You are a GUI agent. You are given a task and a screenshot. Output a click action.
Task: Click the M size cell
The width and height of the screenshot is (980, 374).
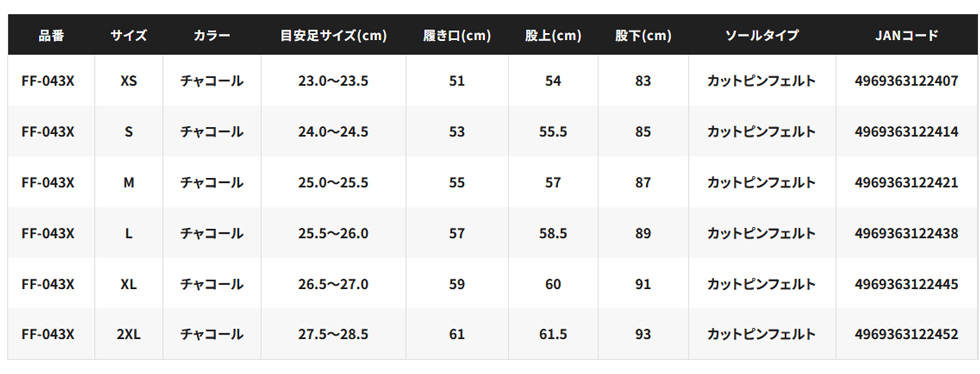(x=129, y=183)
